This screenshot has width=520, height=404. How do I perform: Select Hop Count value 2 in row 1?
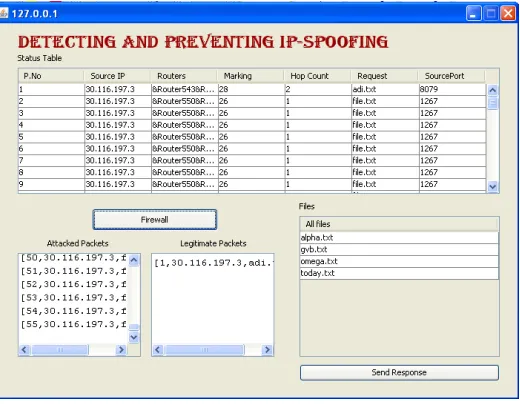point(318,89)
